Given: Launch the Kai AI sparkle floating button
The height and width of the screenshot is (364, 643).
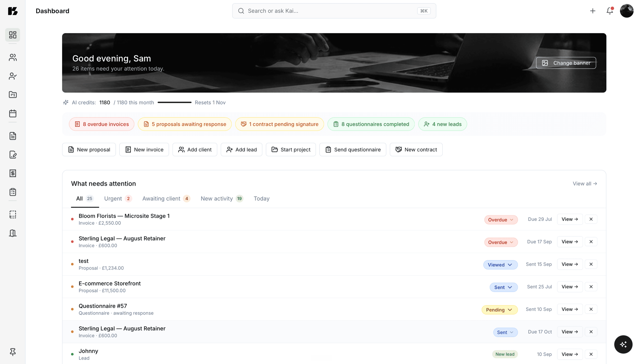Looking at the screenshot, I should coord(623,344).
